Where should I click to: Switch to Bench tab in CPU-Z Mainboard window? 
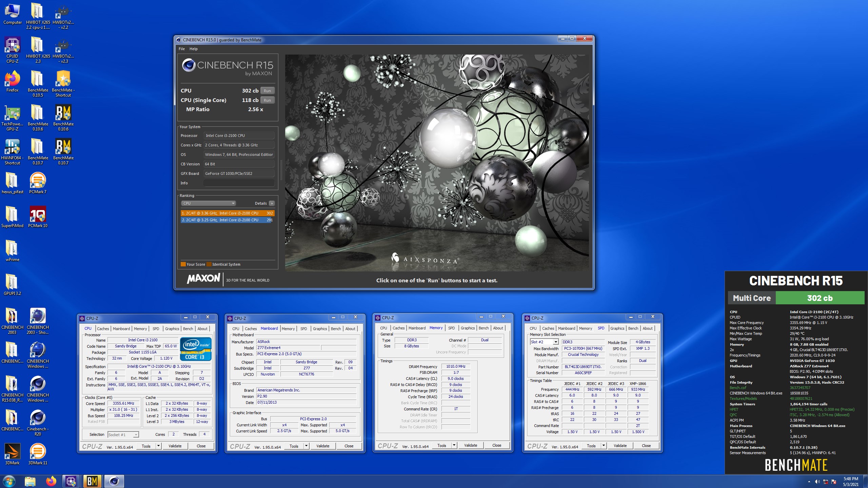336,329
